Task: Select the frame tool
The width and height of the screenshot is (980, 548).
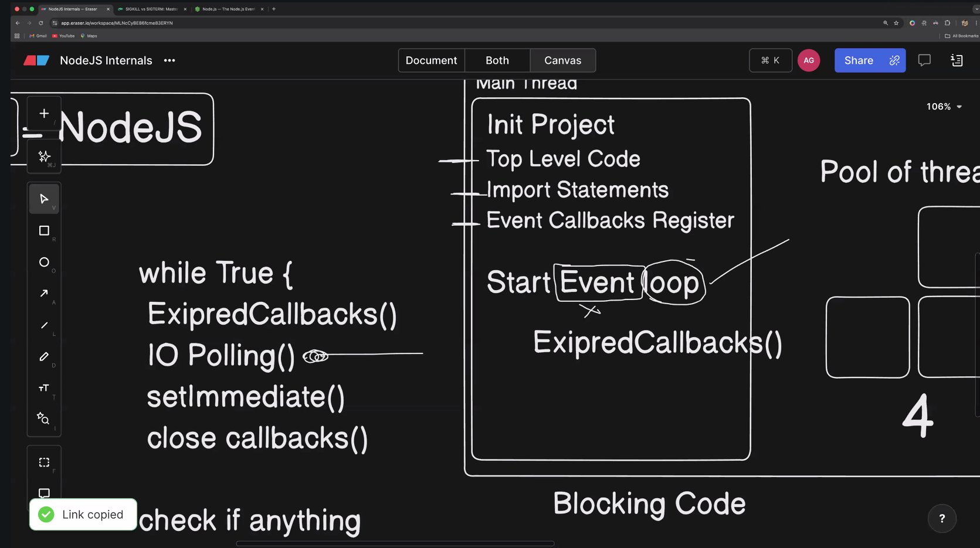Action: pyautogui.click(x=44, y=462)
